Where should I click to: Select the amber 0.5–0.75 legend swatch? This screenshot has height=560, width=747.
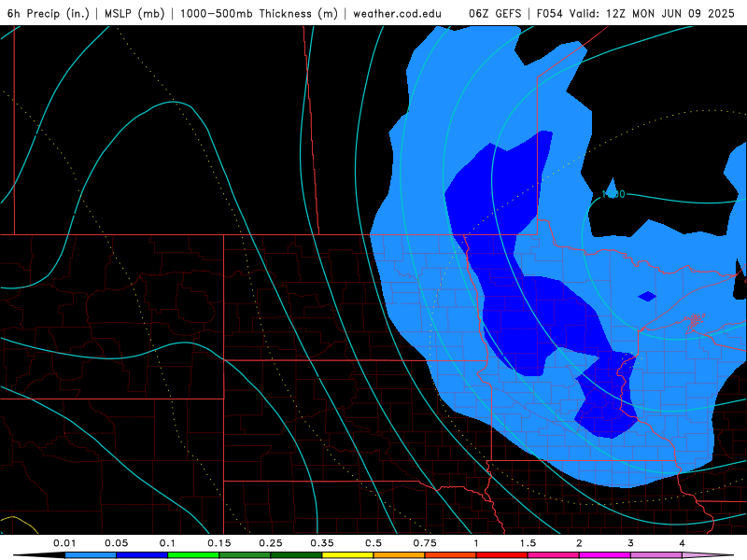pos(400,555)
